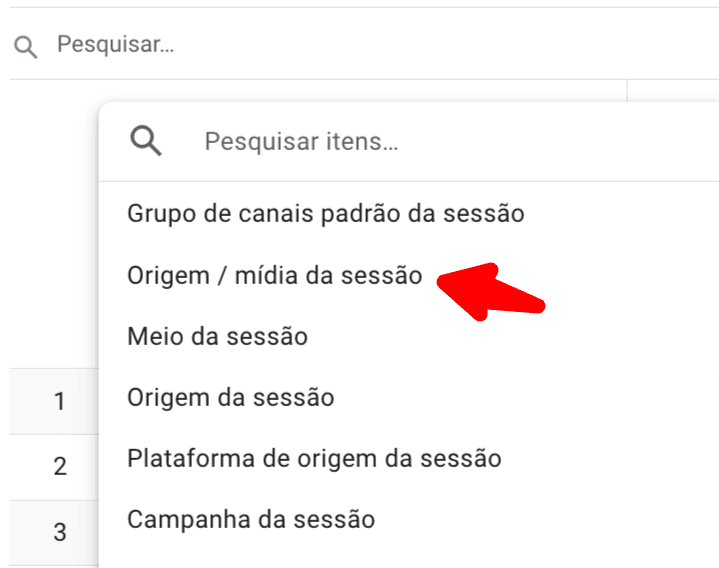Set dimension to session medium (Meio)
Viewport: 719px width, 568px height.
pyautogui.click(x=217, y=336)
